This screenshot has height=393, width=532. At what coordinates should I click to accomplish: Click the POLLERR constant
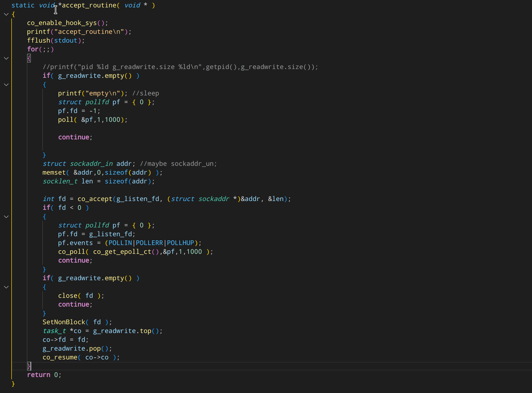(149, 243)
